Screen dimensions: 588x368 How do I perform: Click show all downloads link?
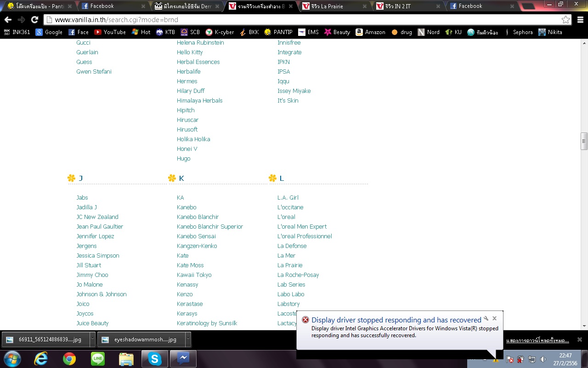tap(537, 340)
